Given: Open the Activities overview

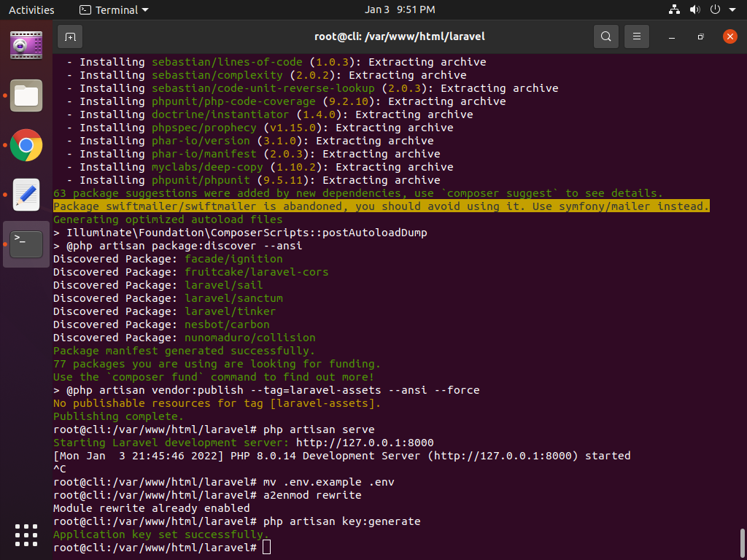Looking at the screenshot, I should [x=31, y=9].
